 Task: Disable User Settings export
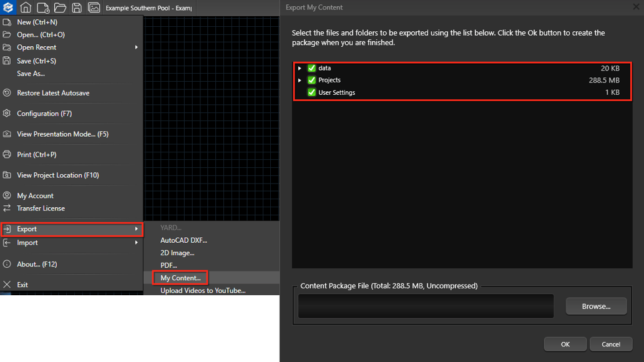[x=311, y=92]
